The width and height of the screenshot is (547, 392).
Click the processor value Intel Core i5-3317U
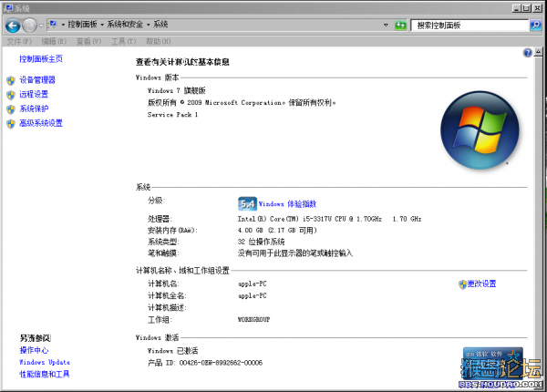point(329,219)
